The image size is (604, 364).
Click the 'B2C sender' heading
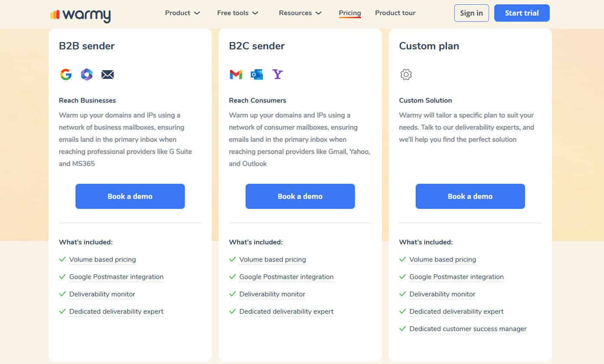point(257,46)
